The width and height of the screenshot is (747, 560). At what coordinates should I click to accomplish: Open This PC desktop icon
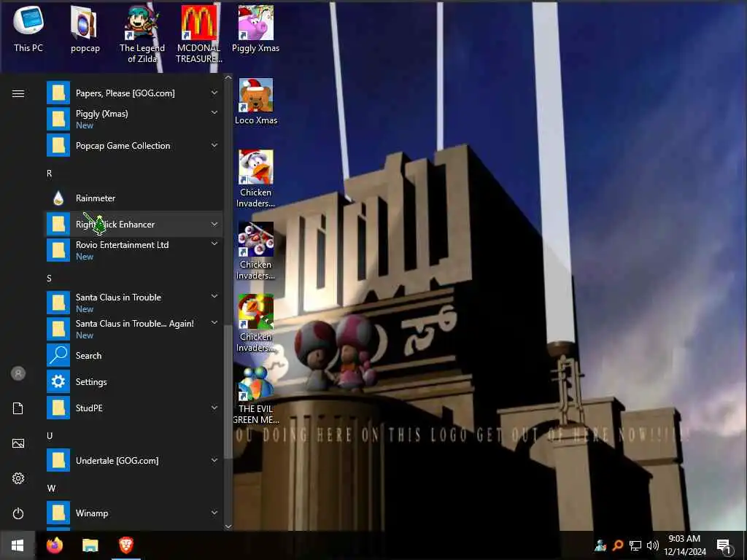click(28, 28)
